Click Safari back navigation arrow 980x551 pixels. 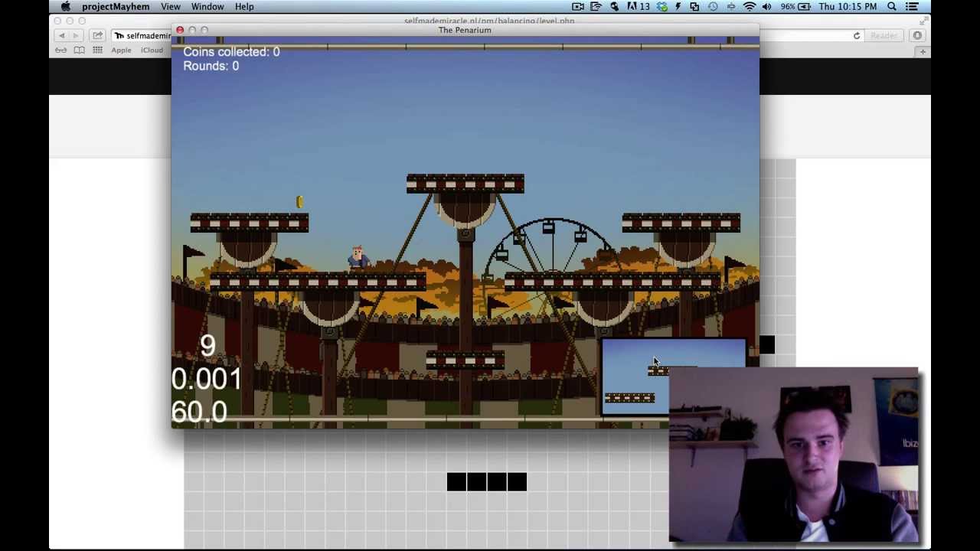click(62, 36)
